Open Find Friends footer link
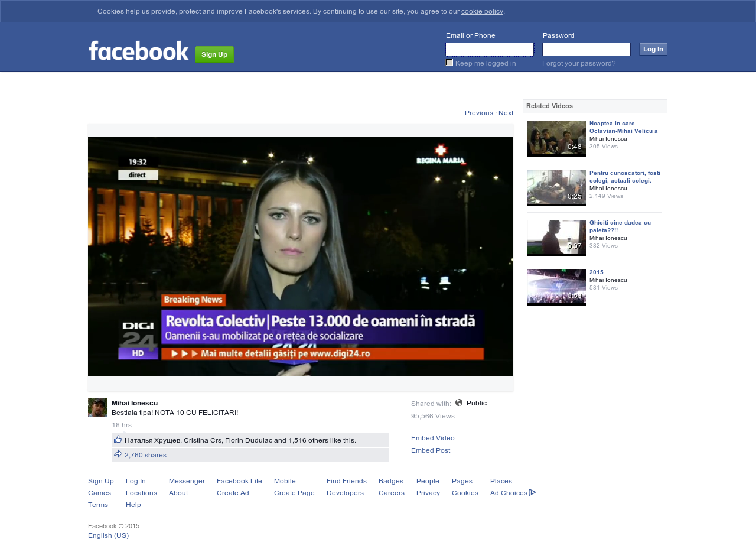Screen dimensions: 756x552 click(347, 481)
